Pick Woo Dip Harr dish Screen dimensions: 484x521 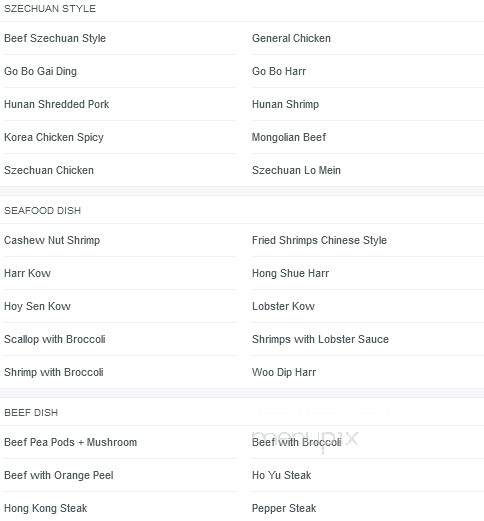click(284, 372)
